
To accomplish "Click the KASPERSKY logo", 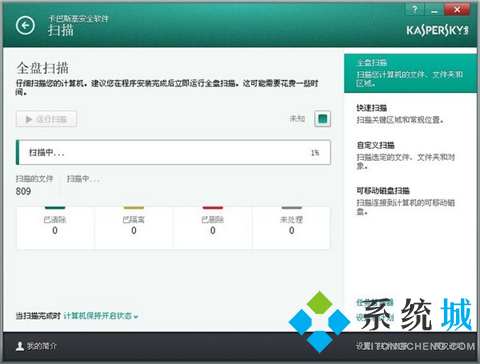I will click(x=437, y=30).
